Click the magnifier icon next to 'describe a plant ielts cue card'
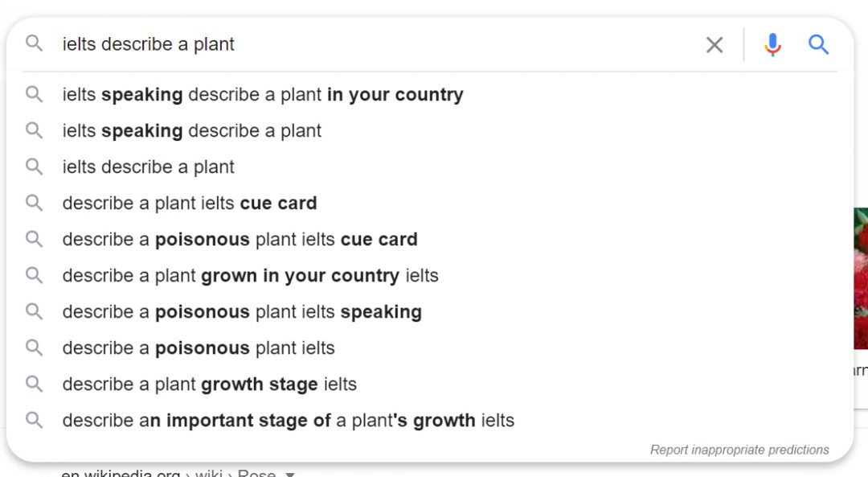The image size is (868, 477). [x=34, y=203]
